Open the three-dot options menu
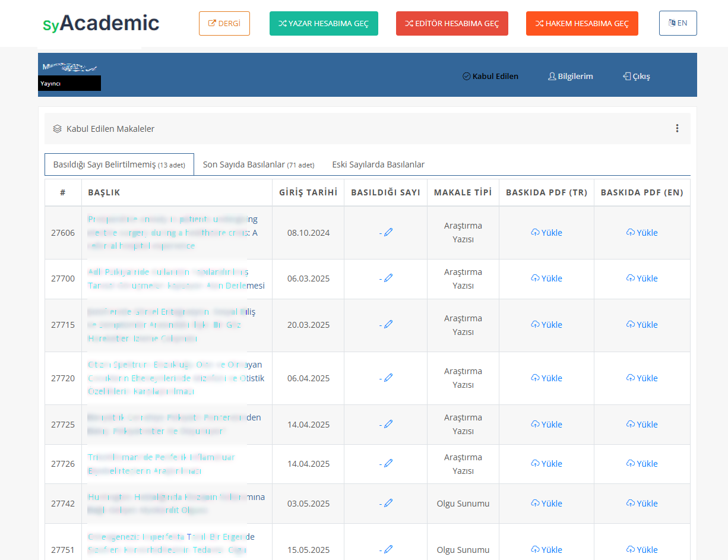The width and height of the screenshot is (728, 560). coord(677,128)
